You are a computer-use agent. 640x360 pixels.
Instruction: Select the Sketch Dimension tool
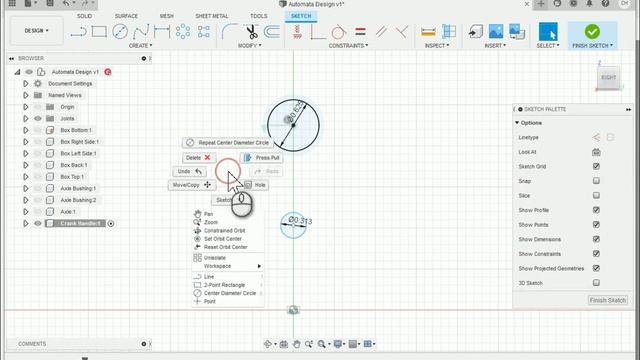[162, 31]
